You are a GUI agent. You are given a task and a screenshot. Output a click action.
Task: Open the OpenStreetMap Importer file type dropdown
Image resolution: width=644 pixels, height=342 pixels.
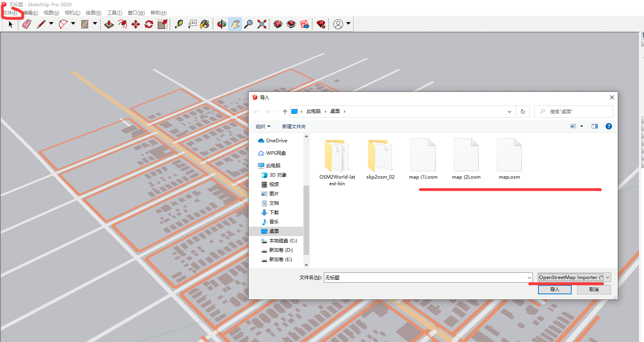(574, 278)
